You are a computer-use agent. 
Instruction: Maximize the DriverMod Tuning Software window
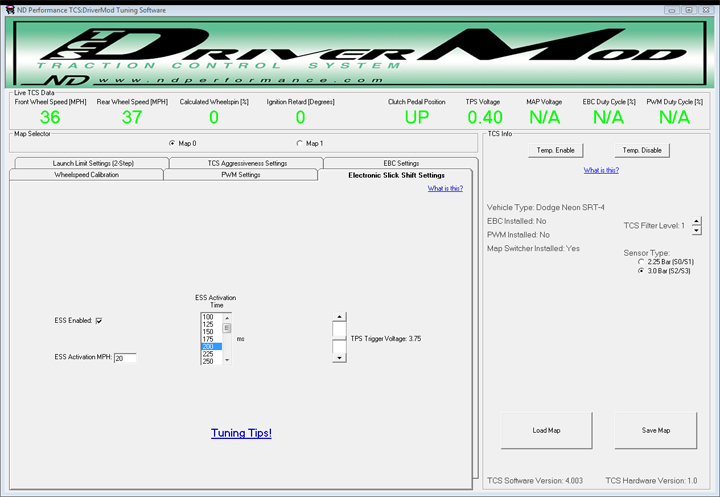click(689, 10)
